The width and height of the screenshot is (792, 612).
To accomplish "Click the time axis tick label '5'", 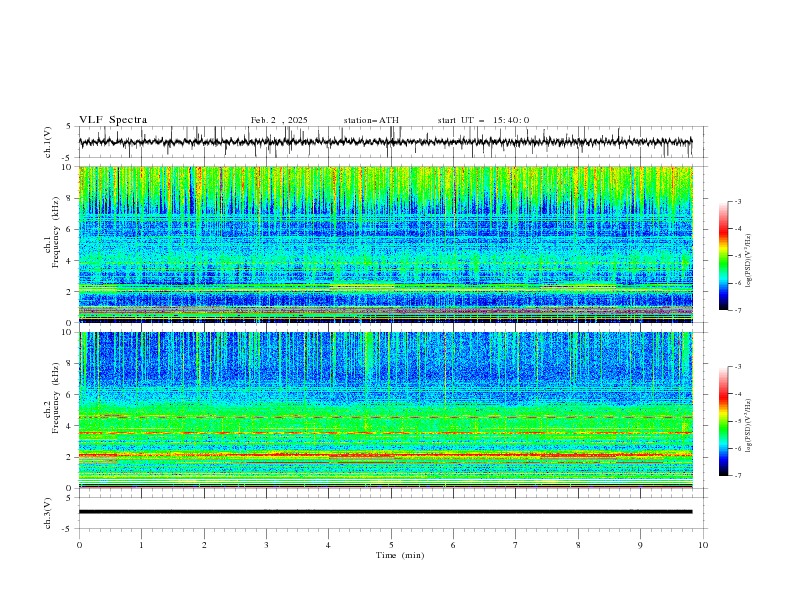I will (391, 545).
